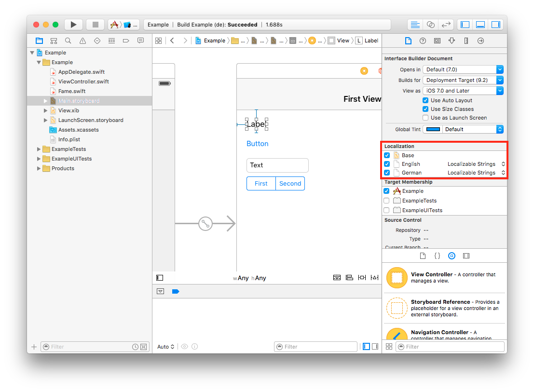Run the build with the play button
Viewport: 534px width, 392px height.
[73, 25]
